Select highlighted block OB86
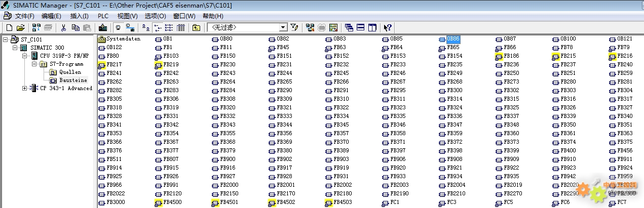The width and height of the screenshot is (644, 208). [449, 39]
